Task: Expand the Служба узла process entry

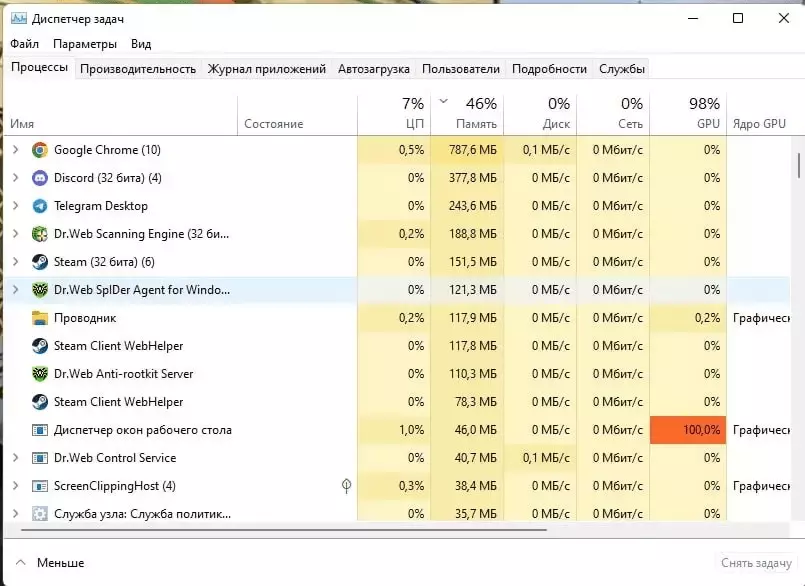Action: 15,514
